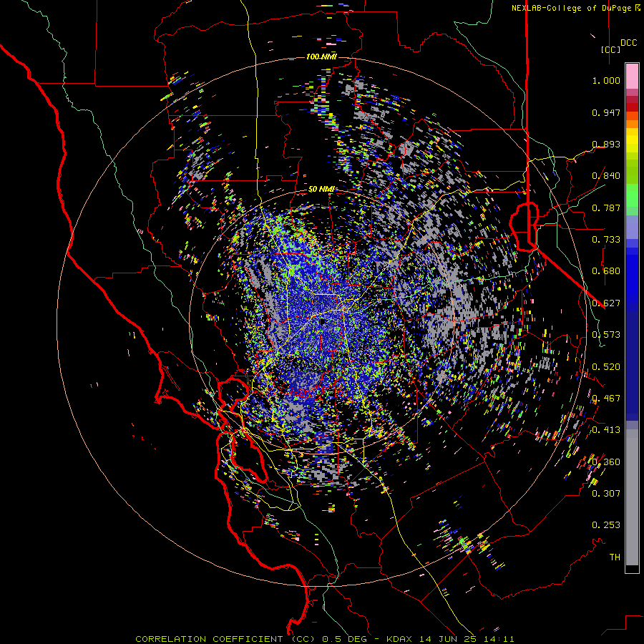Select the 0.253 scale value
Viewport: 644px width, 644px height.
(606, 525)
